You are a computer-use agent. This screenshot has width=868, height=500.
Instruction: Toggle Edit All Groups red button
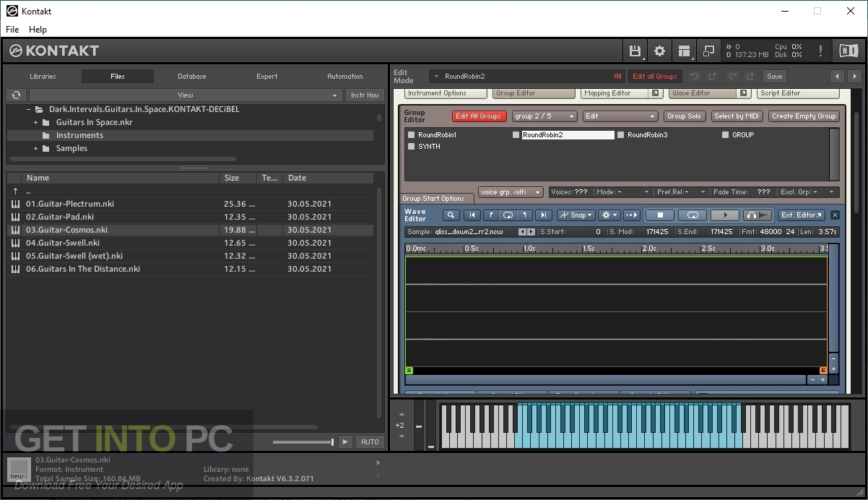coord(478,116)
